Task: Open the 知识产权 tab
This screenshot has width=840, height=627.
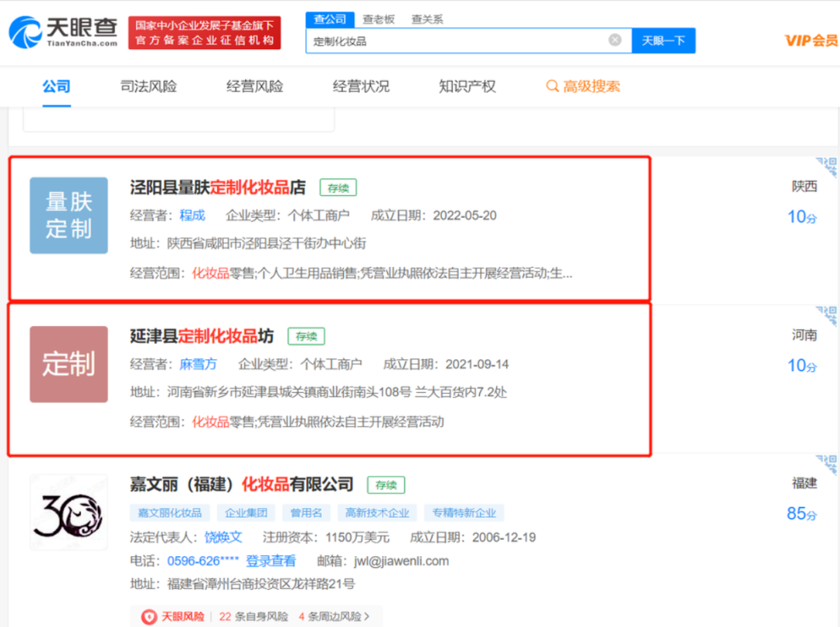Action: 467,86
